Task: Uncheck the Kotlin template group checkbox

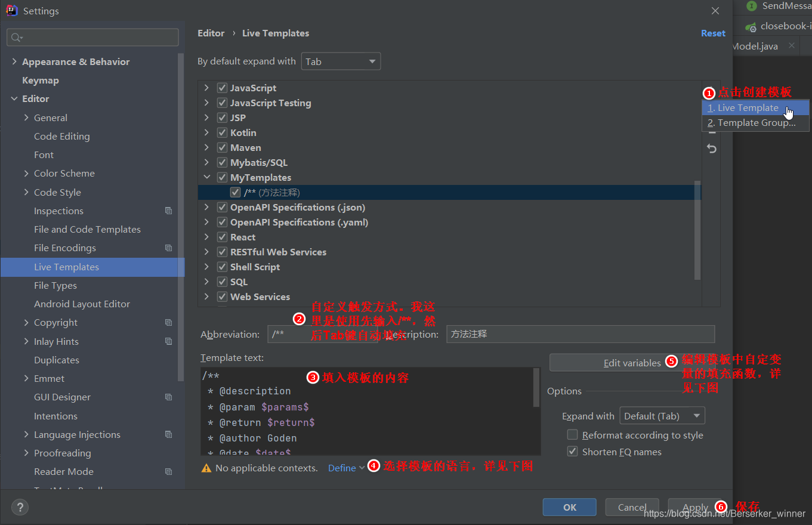Action: [x=222, y=132]
